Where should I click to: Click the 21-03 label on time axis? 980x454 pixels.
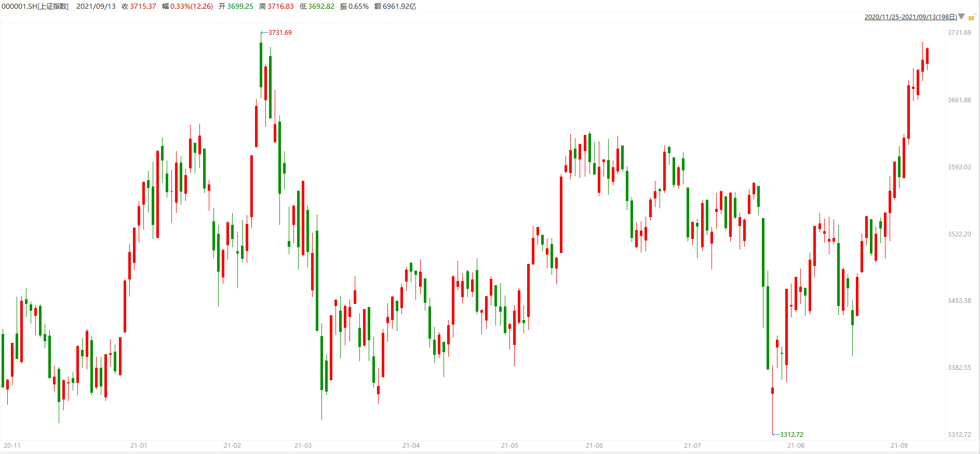coord(303,446)
